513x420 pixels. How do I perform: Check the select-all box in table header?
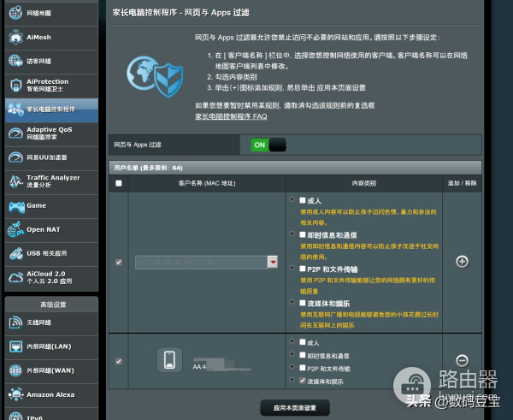(119, 183)
